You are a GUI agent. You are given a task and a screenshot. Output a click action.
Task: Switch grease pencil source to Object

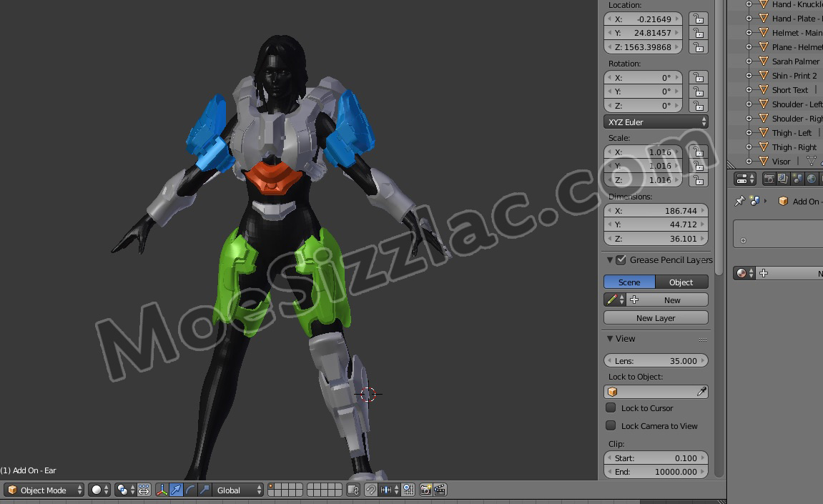(x=681, y=282)
